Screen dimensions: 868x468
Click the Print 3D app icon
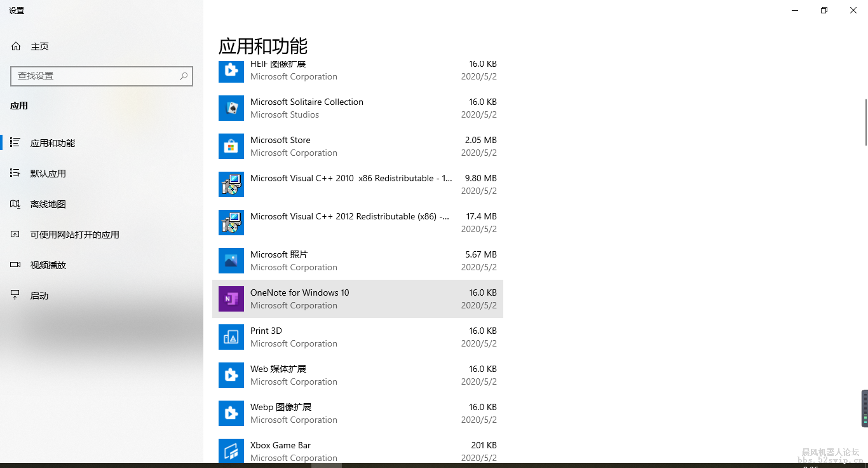[231, 337]
